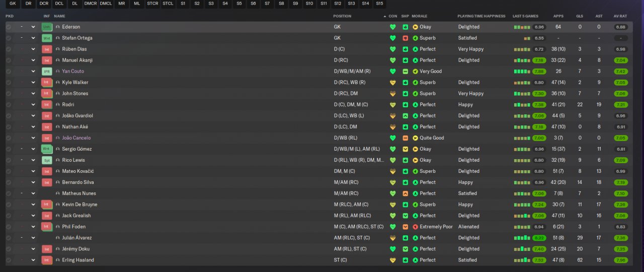Click Phil Foden's Alienated happiness status
Image resolution: width=644 pixels, height=272 pixels.
pyautogui.click(x=468, y=227)
